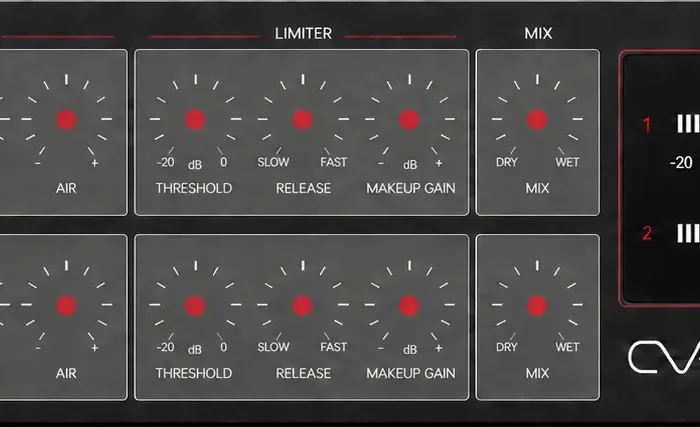Click the top row FAST release marker
This screenshot has width=700, height=427.
(333, 162)
